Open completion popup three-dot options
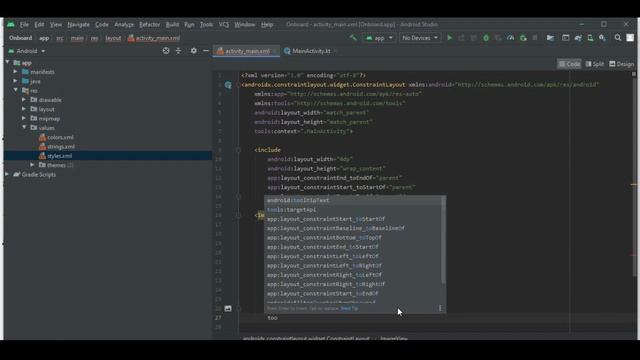The height and width of the screenshot is (360, 640). pos(440,308)
